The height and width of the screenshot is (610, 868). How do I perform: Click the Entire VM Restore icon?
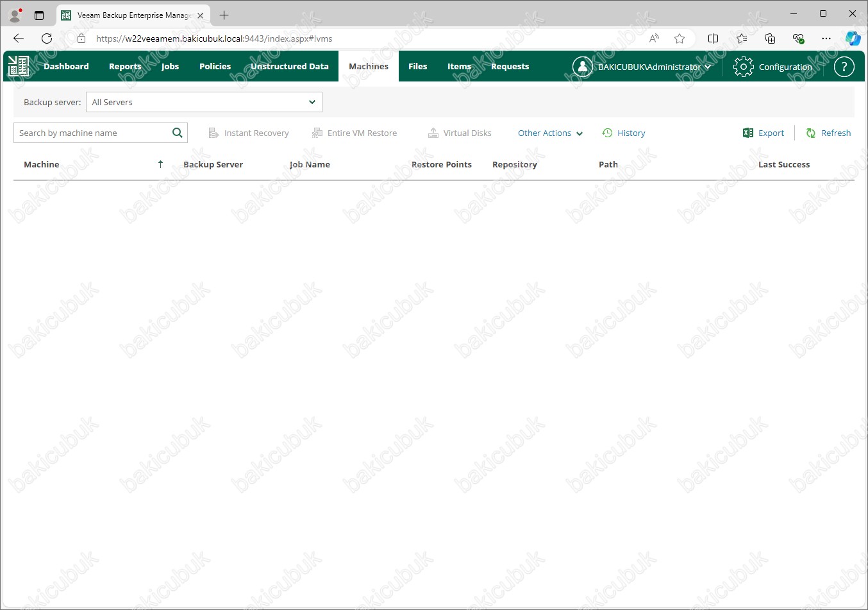pyautogui.click(x=317, y=133)
